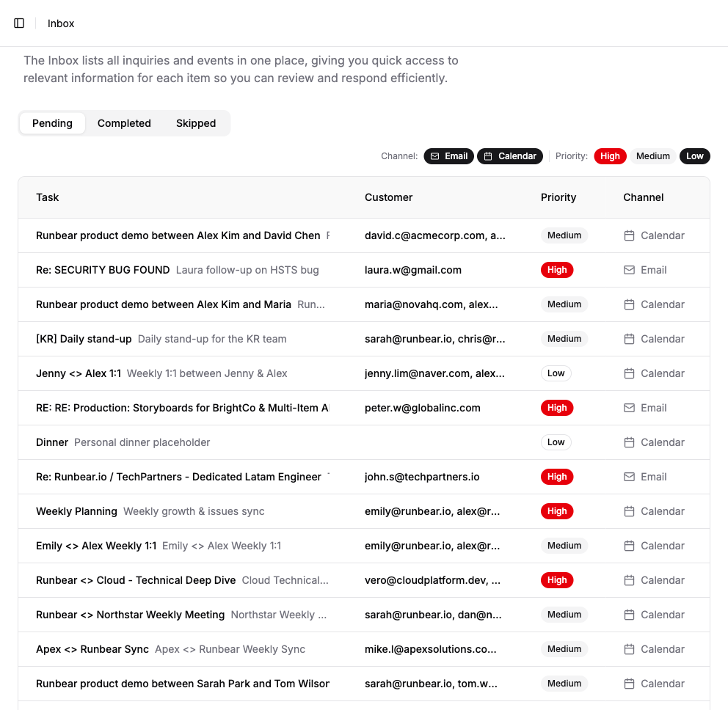Toggle the Email channel filter
The image size is (728, 710).
[x=448, y=156]
